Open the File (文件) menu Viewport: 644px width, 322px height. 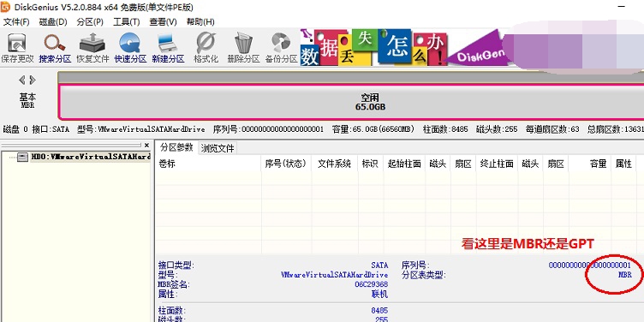[16, 21]
